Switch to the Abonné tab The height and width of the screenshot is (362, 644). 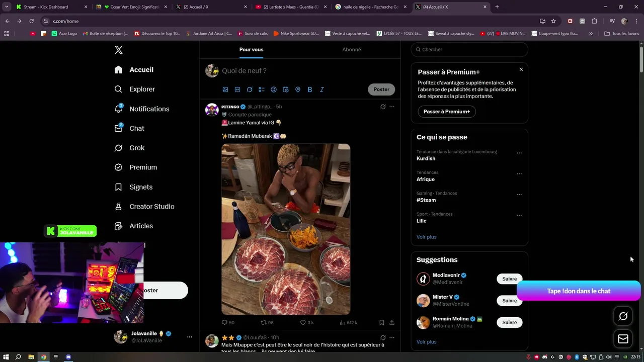[352, 49]
